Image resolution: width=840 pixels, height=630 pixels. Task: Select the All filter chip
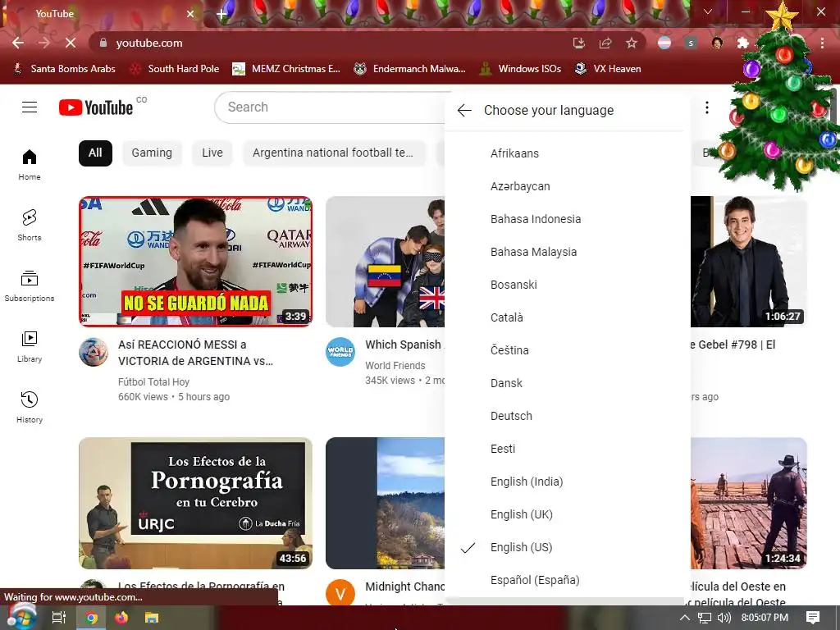coord(95,153)
